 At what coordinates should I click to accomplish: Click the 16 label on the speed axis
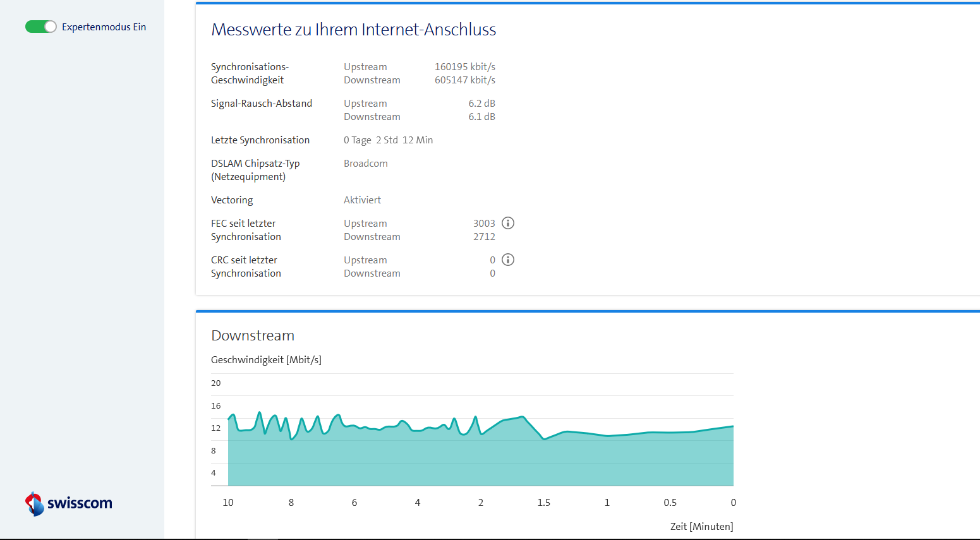click(x=216, y=406)
